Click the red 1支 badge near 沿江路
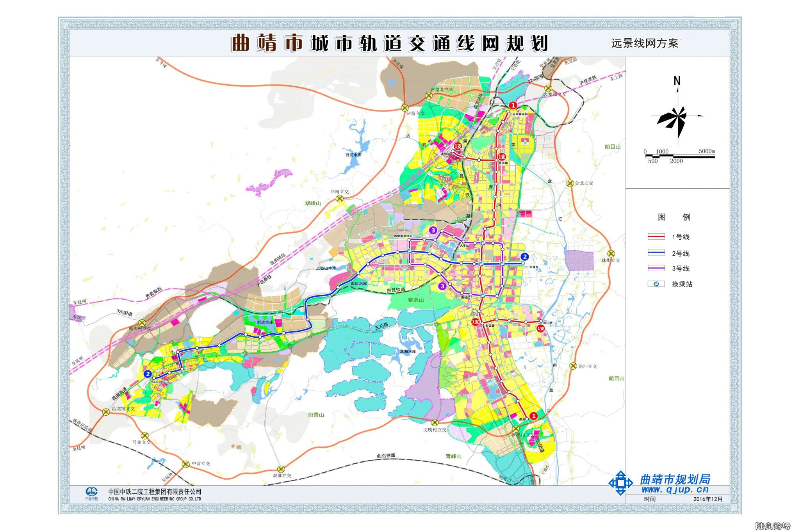Viewport: 793px width, 532px height. (x=540, y=329)
